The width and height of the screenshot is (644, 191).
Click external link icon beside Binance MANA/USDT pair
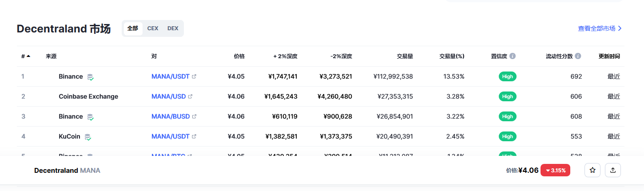click(x=194, y=76)
